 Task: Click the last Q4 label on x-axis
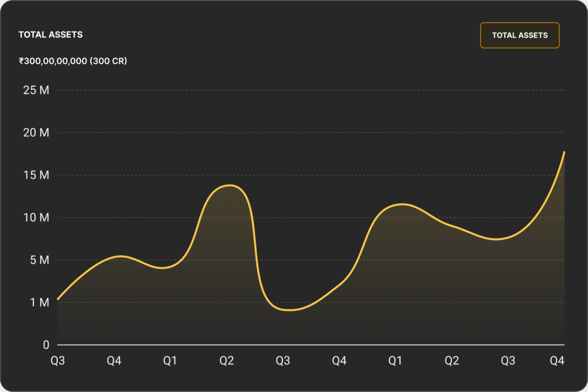557,361
